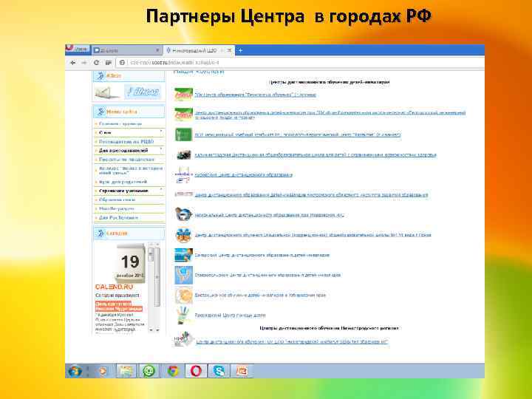This screenshot has height=399, width=532.
Task: Click the red-green logo beside the Москва partner link
Action: [183, 95]
